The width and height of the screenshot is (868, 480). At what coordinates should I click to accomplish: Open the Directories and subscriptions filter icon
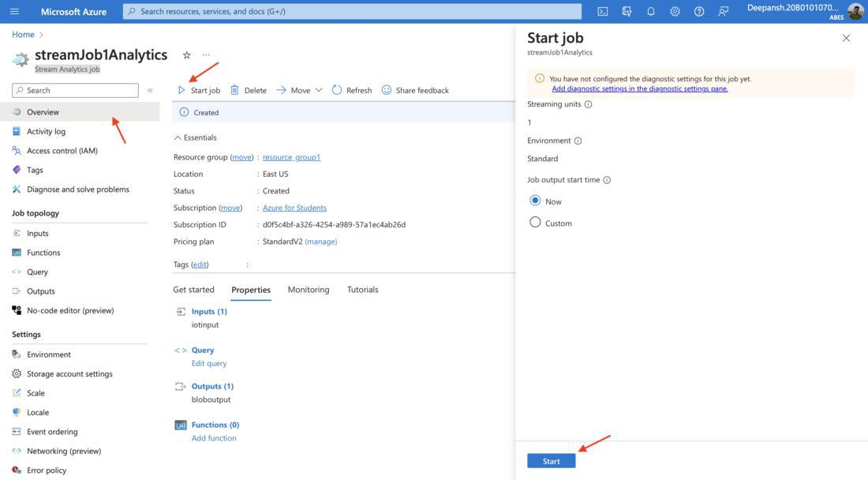[627, 11]
